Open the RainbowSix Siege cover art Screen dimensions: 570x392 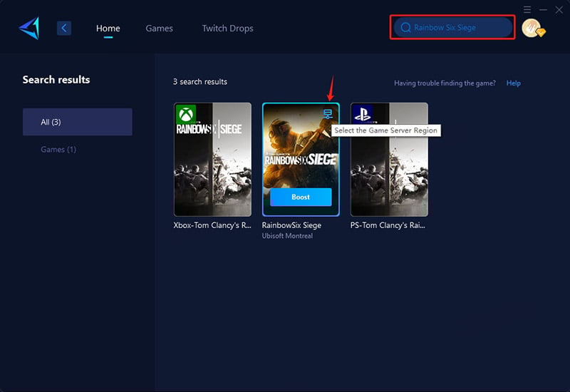coord(301,160)
